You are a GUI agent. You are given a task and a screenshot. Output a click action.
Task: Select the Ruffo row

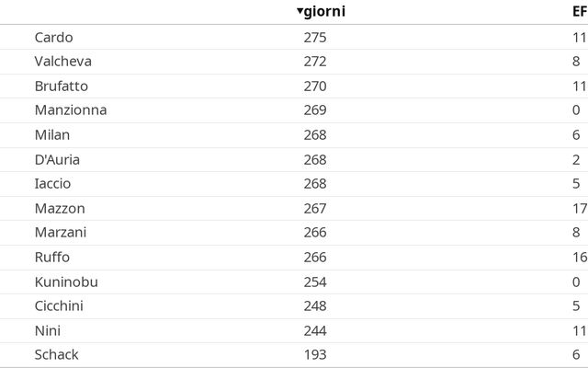pyautogui.click(x=294, y=258)
